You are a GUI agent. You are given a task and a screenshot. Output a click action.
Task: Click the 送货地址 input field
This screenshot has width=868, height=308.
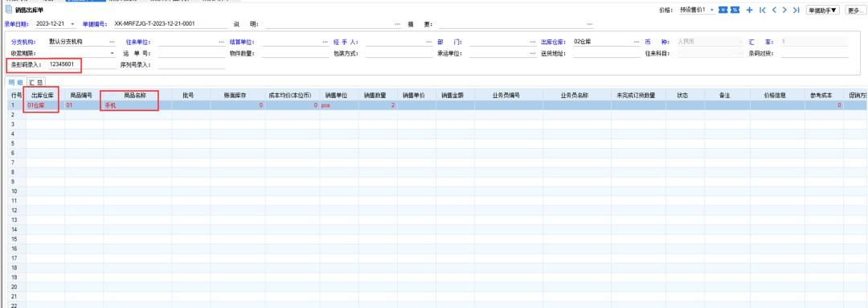(607, 54)
